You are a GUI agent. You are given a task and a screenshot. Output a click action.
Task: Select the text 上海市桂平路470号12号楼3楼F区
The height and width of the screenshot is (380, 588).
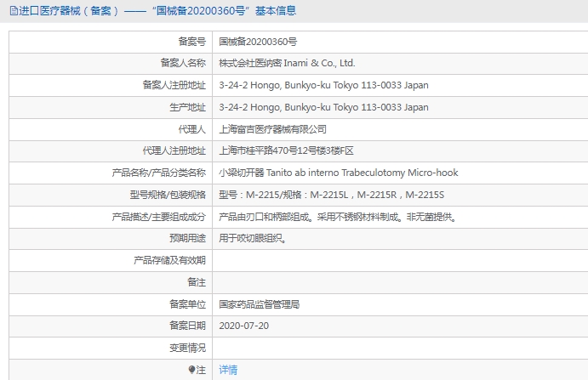coord(286,150)
